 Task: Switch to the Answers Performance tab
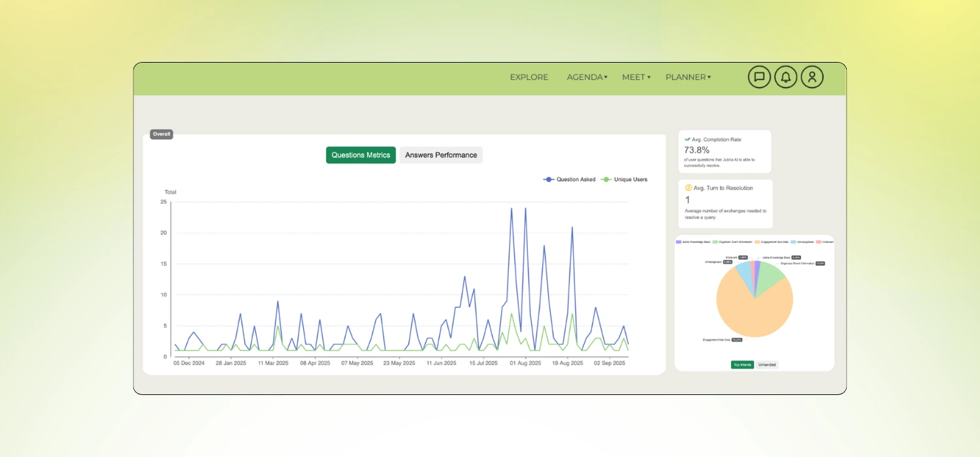click(x=441, y=155)
